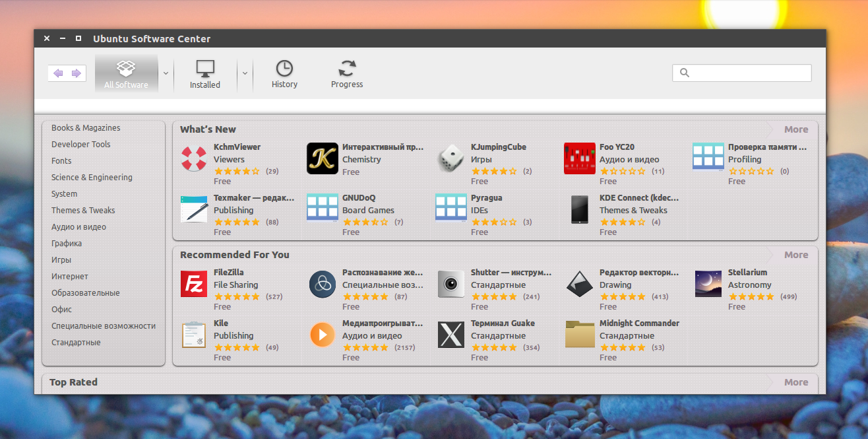Open More for What's New section
This screenshot has width=868, height=439.
[795, 129]
